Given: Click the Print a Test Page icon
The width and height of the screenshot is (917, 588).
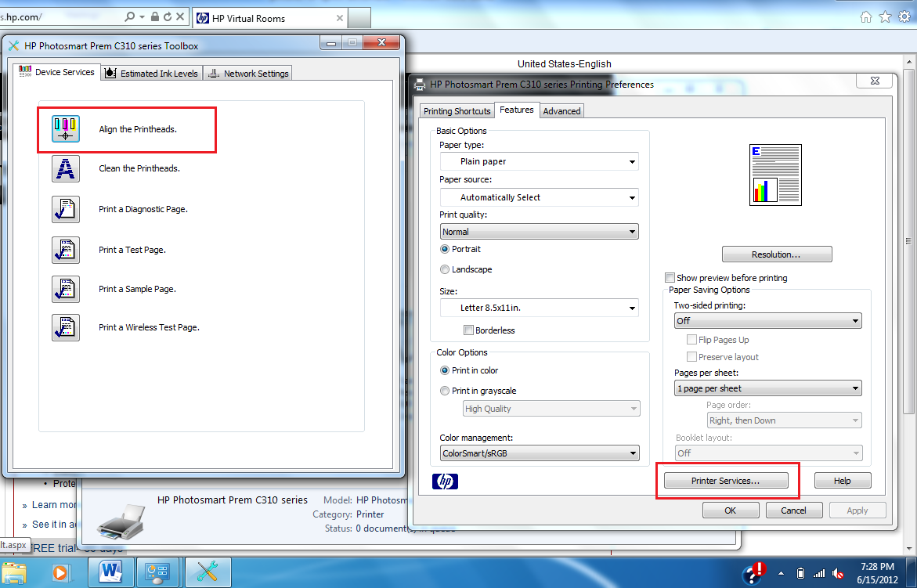Looking at the screenshot, I should (x=66, y=250).
